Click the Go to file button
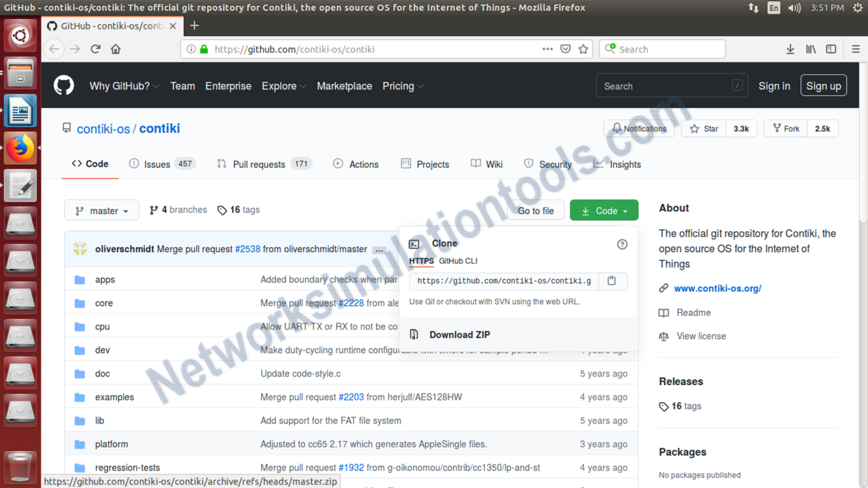 pyautogui.click(x=535, y=210)
